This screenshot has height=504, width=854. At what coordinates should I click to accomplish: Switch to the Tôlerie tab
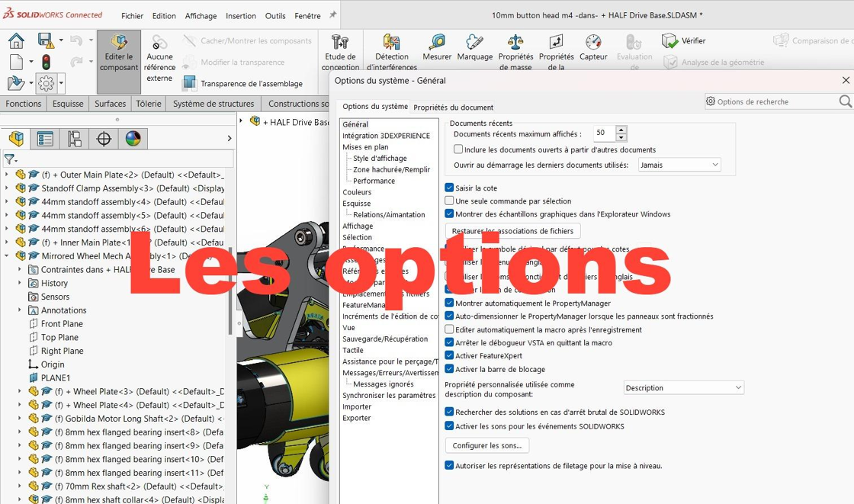pos(149,104)
